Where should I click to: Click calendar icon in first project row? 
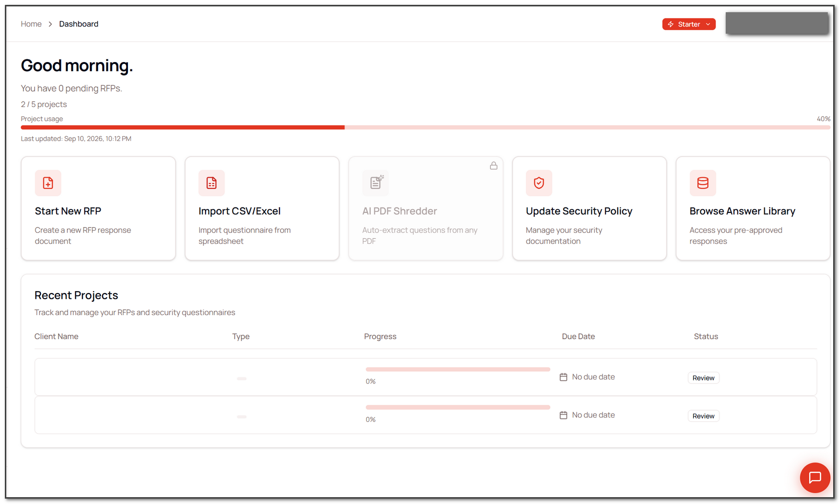point(563,377)
